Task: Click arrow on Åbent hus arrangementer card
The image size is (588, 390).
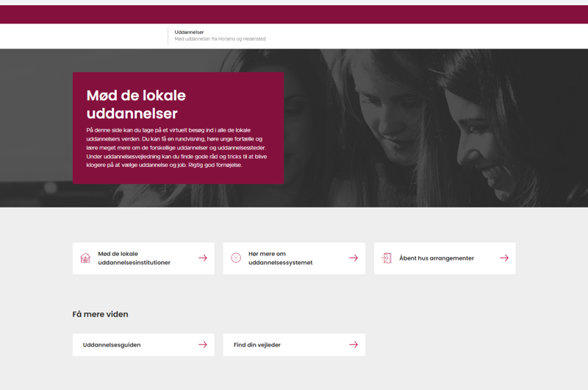Action: tap(504, 258)
